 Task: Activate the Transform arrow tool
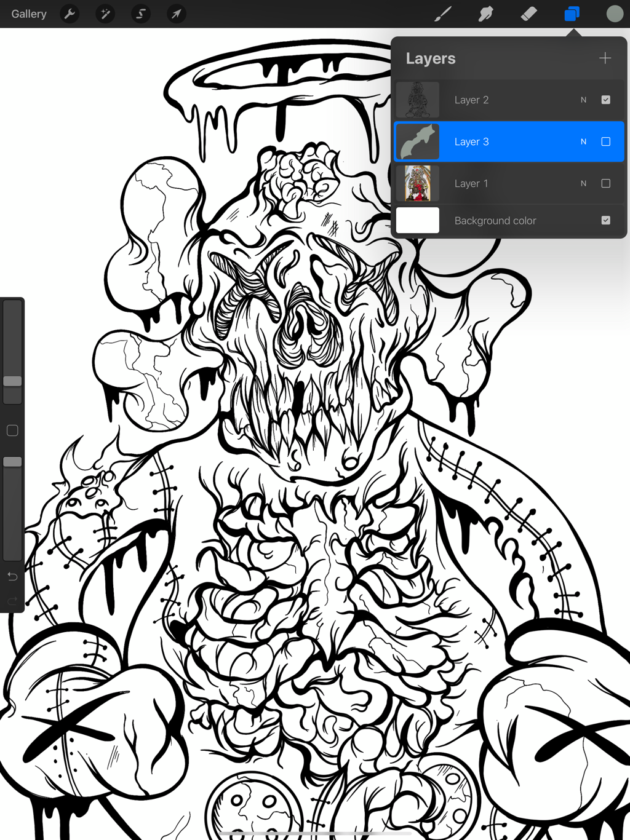[x=177, y=14]
